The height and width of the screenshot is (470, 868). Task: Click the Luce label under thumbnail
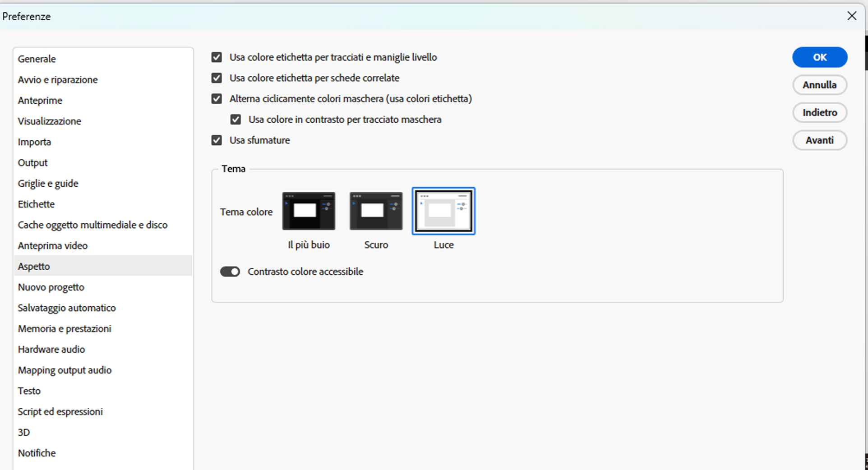point(443,245)
